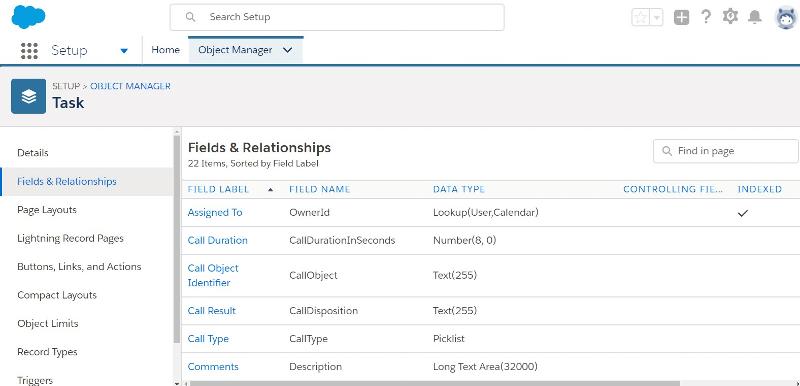The image size is (800, 386).
Task: Click the table's horizontal scrollbar
Action: coord(435,383)
